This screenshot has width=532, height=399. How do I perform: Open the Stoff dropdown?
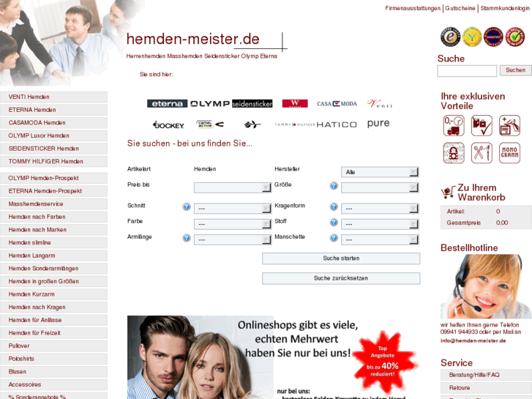(x=380, y=224)
